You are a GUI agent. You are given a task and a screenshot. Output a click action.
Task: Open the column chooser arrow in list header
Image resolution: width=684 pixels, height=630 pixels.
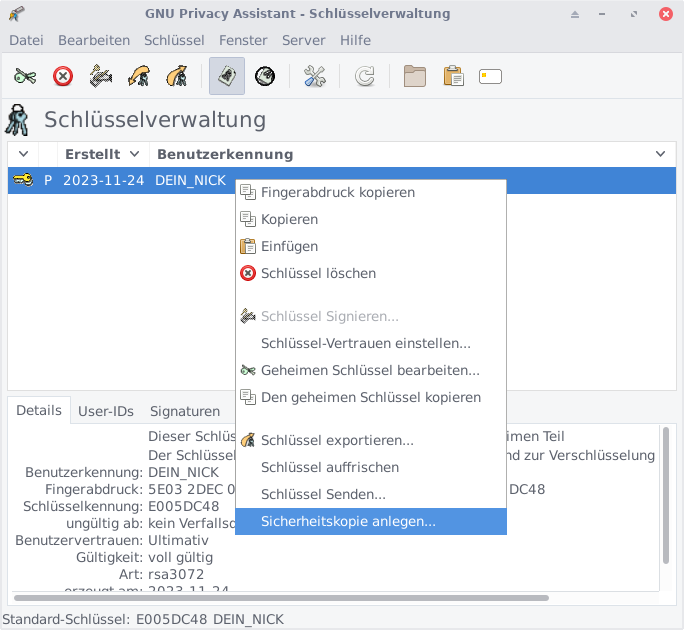pos(660,154)
